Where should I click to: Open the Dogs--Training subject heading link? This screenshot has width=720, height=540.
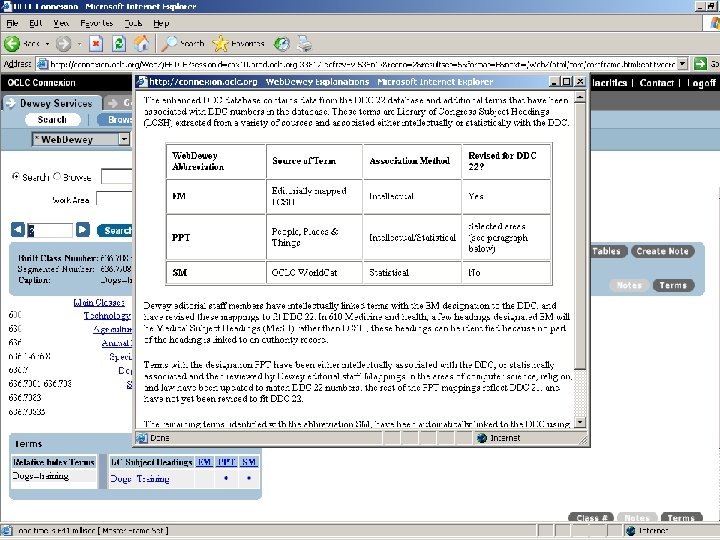coord(140,478)
